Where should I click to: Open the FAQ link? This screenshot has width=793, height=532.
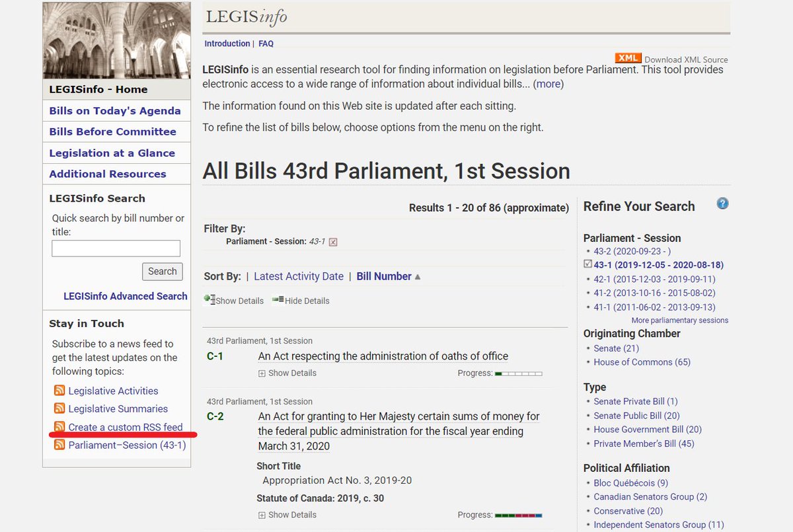[266, 44]
